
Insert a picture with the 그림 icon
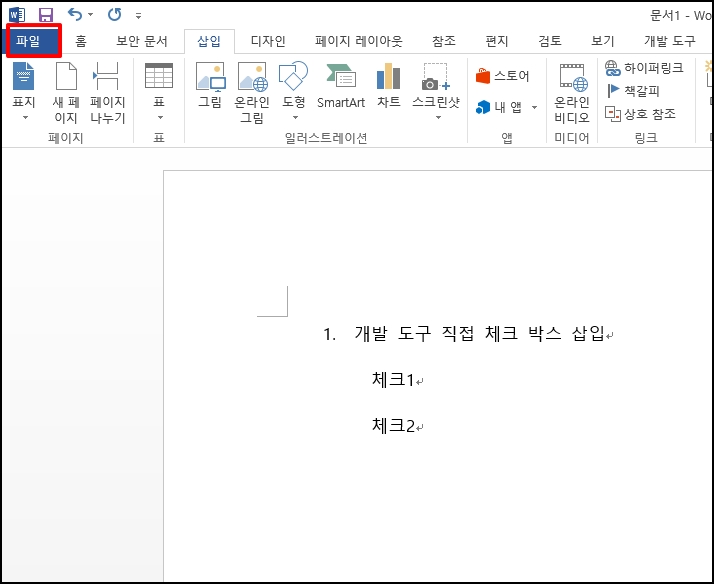coord(210,86)
